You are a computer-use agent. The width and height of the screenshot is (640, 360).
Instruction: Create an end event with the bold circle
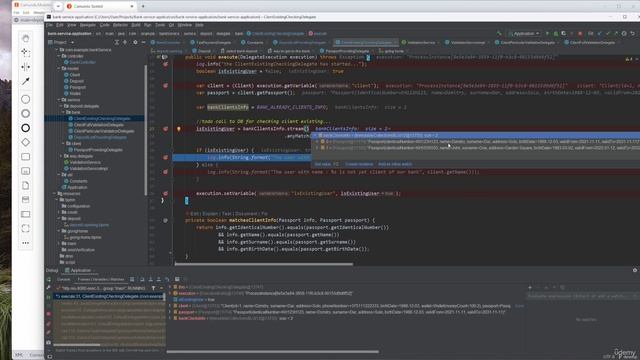coord(26,128)
